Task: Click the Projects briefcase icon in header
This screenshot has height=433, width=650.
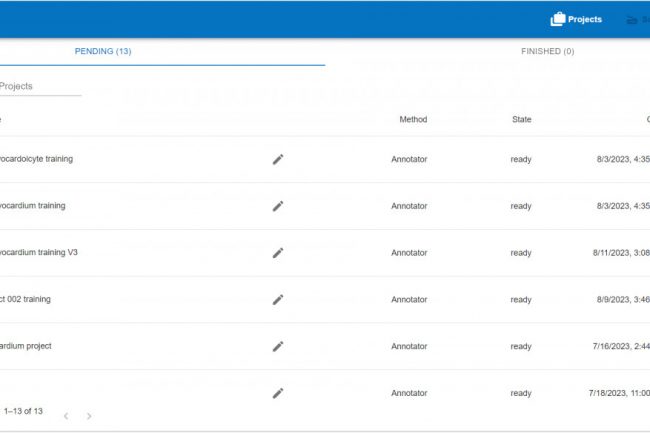Action: [558, 19]
